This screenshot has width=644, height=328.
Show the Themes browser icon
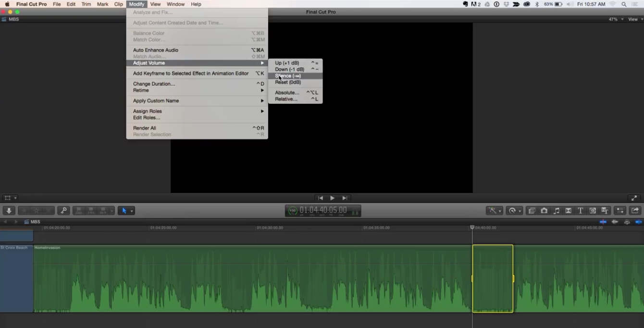(x=605, y=211)
